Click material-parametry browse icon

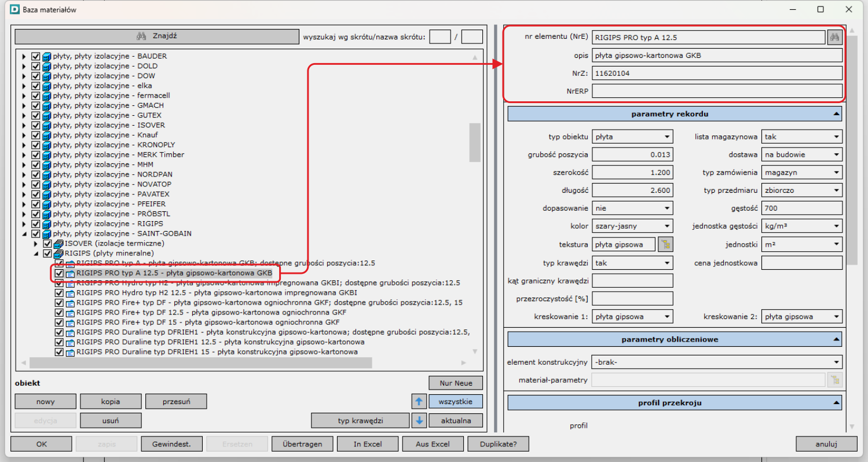click(834, 380)
